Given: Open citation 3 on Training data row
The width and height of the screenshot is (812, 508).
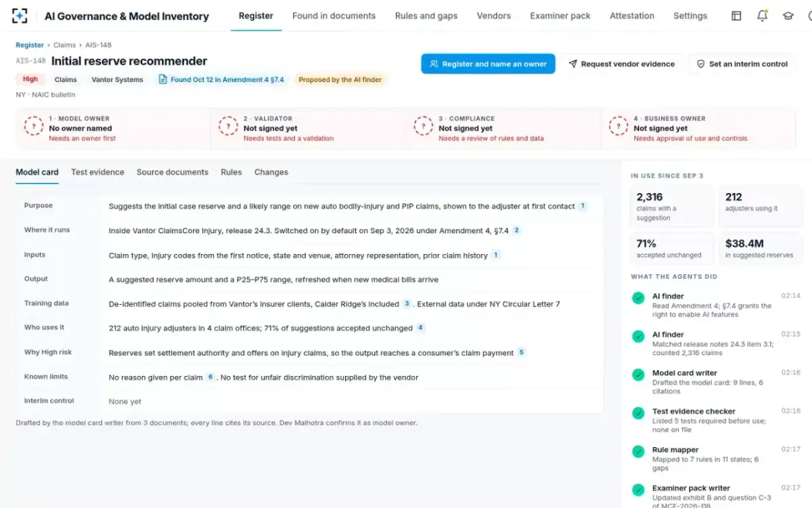Looking at the screenshot, I should click(407, 304).
